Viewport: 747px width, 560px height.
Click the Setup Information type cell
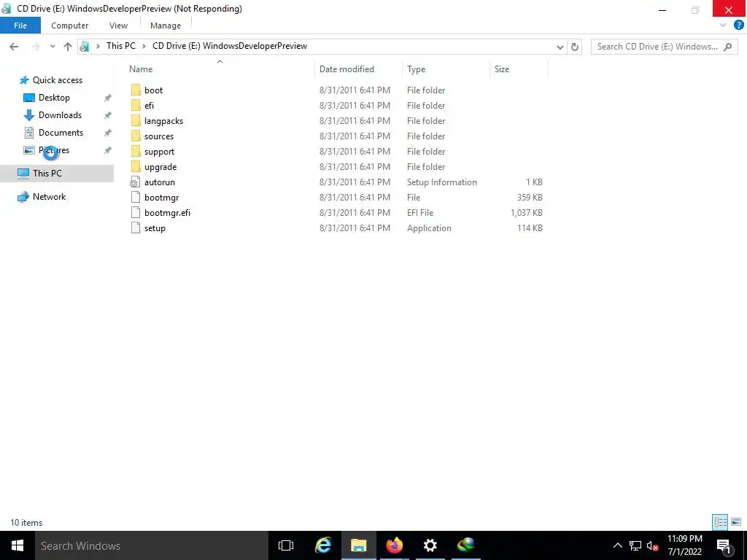pyautogui.click(x=441, y=182)
